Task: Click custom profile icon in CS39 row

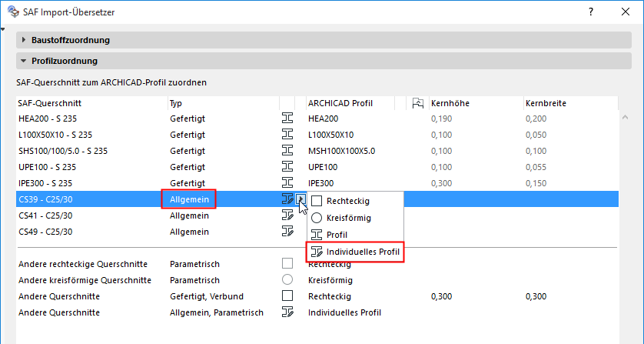Action: [287, 199]
